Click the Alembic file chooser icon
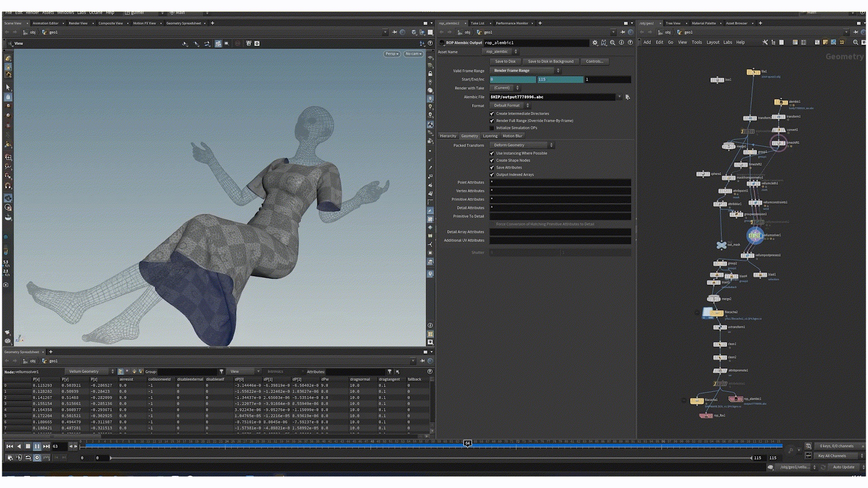Screen dimensions: 868x488 click(627, 97)
